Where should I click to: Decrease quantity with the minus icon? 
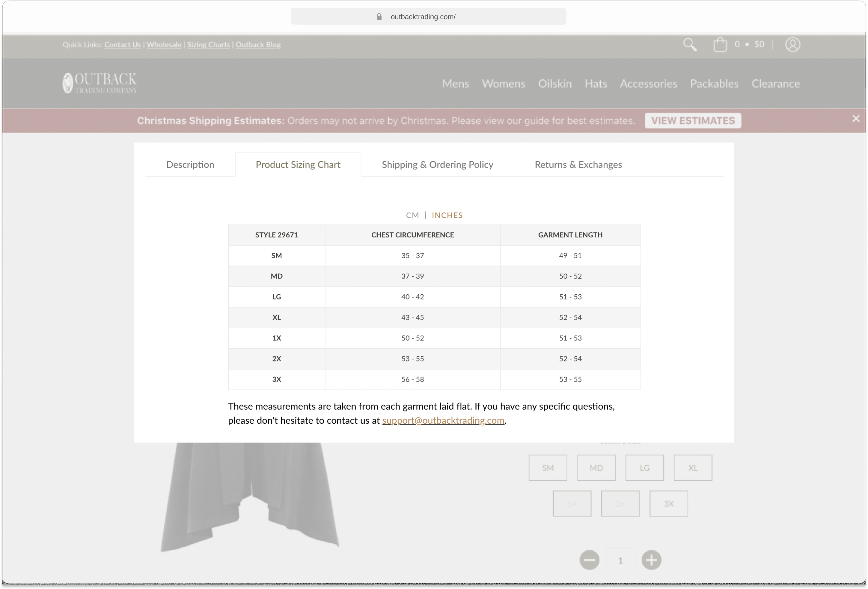point(589,560)
